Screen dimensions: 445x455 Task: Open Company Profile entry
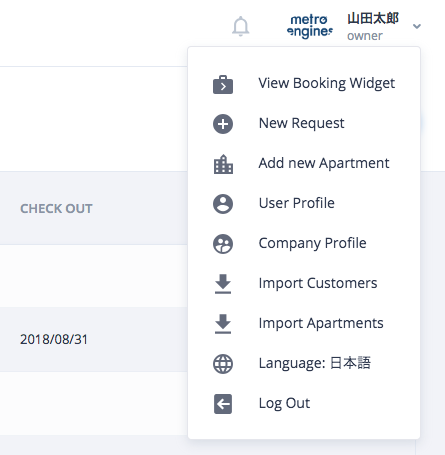312,243
